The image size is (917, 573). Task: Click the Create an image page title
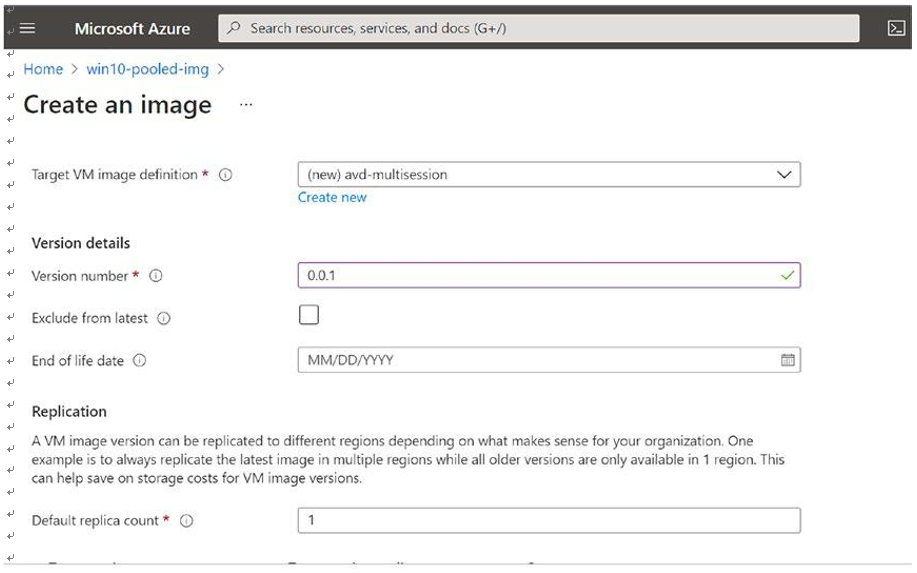click(x=118, y=105)
